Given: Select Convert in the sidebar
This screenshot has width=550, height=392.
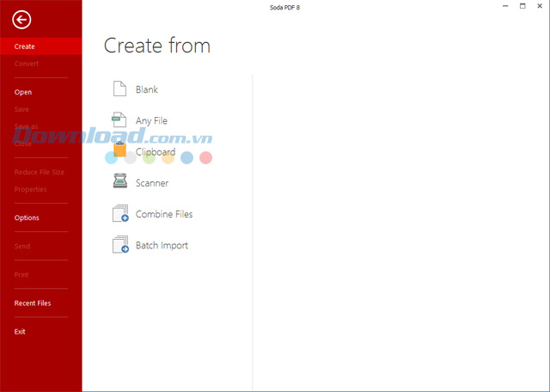Looking at the screenshot, I should [x=27, y=64].
